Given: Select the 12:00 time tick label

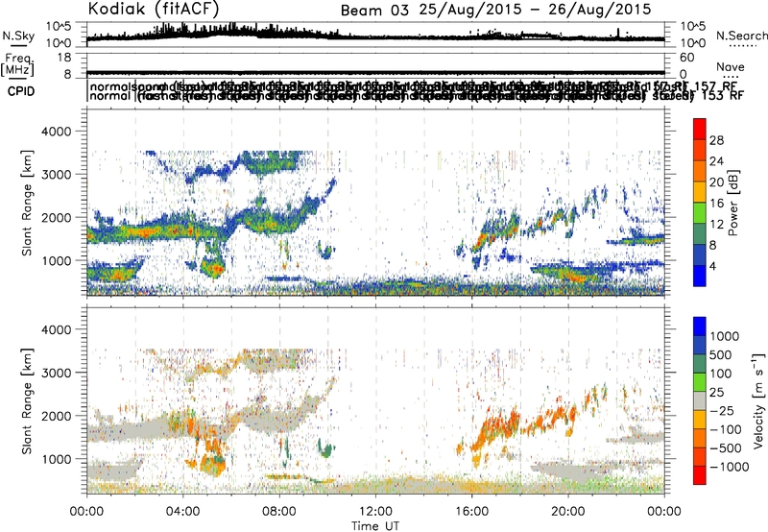Looking at the screenshot, I should pos(375,512).
